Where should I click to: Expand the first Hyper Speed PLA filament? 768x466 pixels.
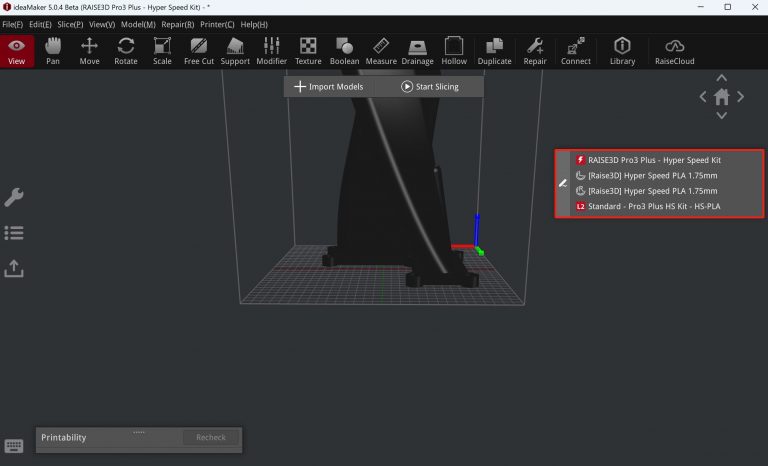[654, 175]
